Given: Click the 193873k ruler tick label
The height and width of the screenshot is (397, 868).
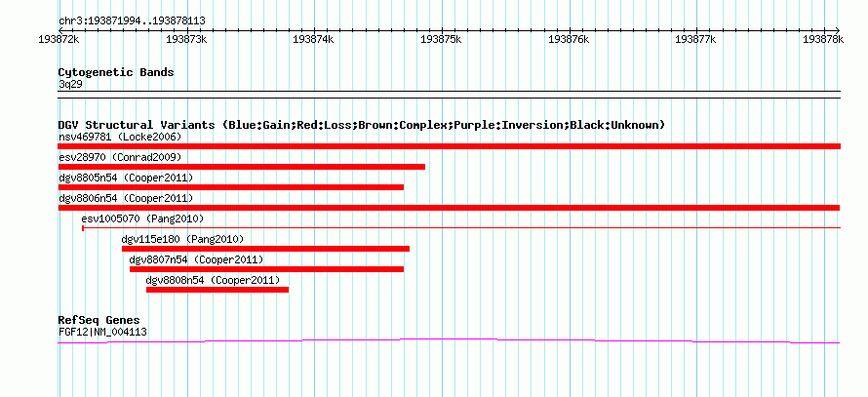Looking at the screenshot, I should tap(186, 39).
